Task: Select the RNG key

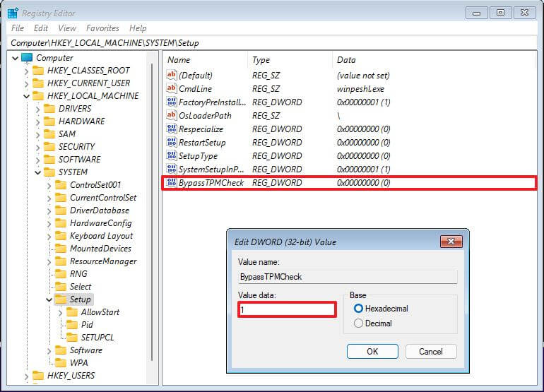Action: coord(78,274)
